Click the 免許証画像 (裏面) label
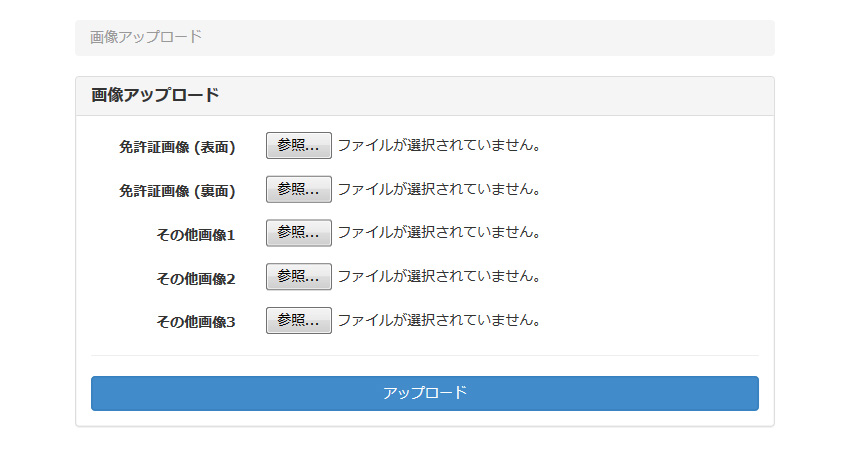This screenshot has height=467, width=850. click(177, 191)
